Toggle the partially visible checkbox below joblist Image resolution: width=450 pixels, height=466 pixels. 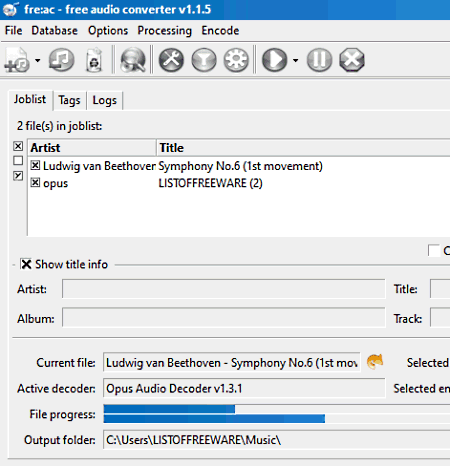click(x=434, y=250)
